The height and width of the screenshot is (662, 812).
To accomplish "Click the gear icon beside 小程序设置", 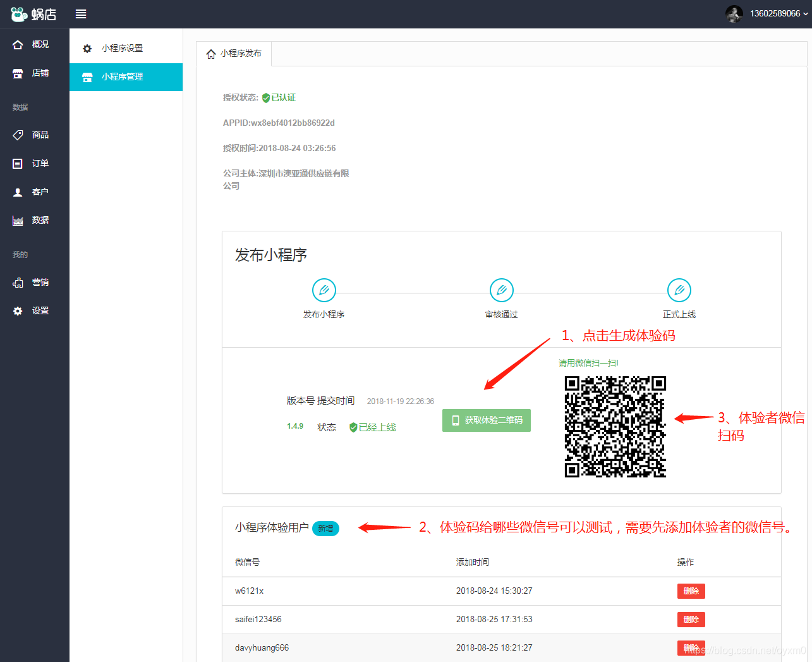I will click(87, 49).
